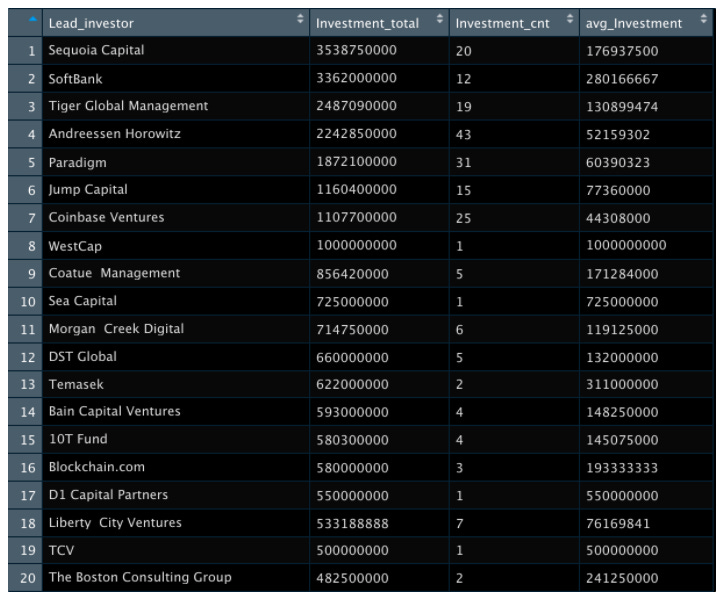Screen dimensions: 725x600
Task: Click investment count 25 for Coinbase Ventures
Action: (x=463, y=218)
